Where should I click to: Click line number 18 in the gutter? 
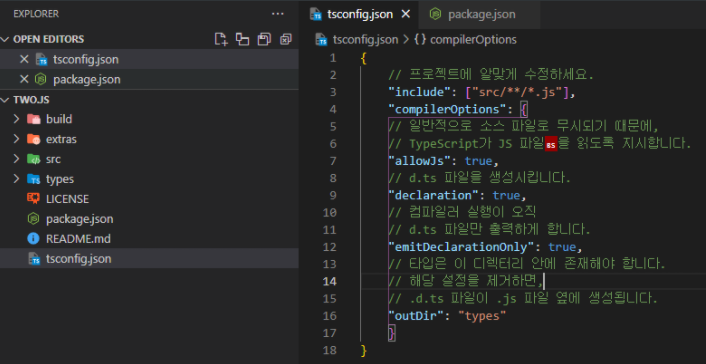tap(330, 350)
